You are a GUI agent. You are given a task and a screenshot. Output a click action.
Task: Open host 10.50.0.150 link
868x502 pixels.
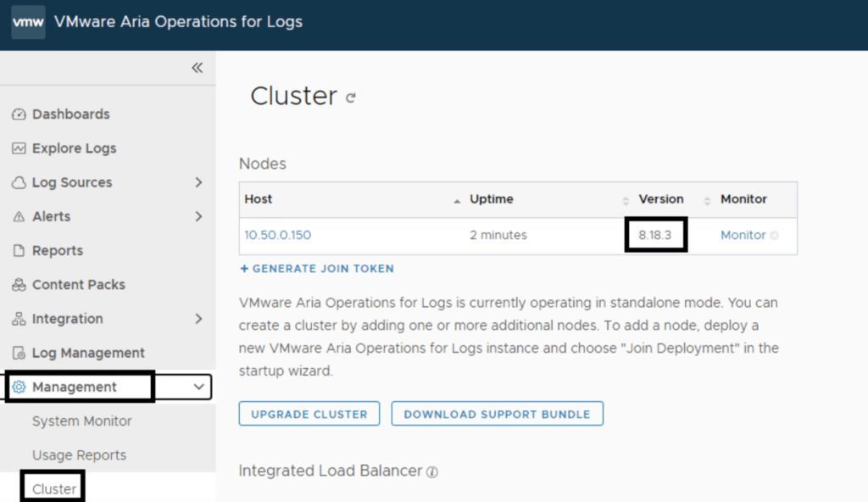278,235
